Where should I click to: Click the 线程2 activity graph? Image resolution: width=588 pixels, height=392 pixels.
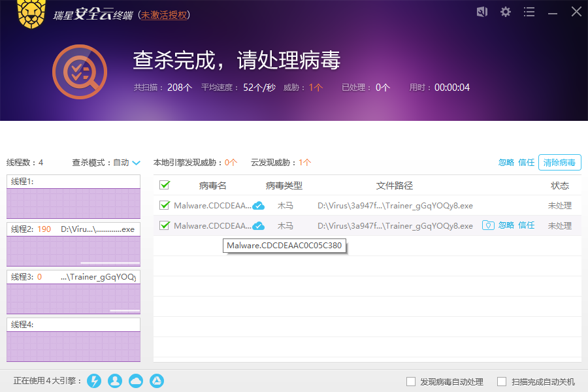click(73, 251)
